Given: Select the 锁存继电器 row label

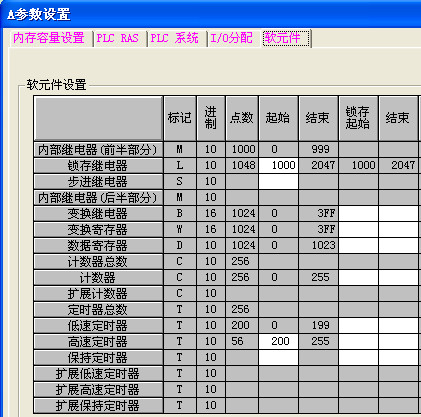Looking at the screenshot, I should coord(98,165).
